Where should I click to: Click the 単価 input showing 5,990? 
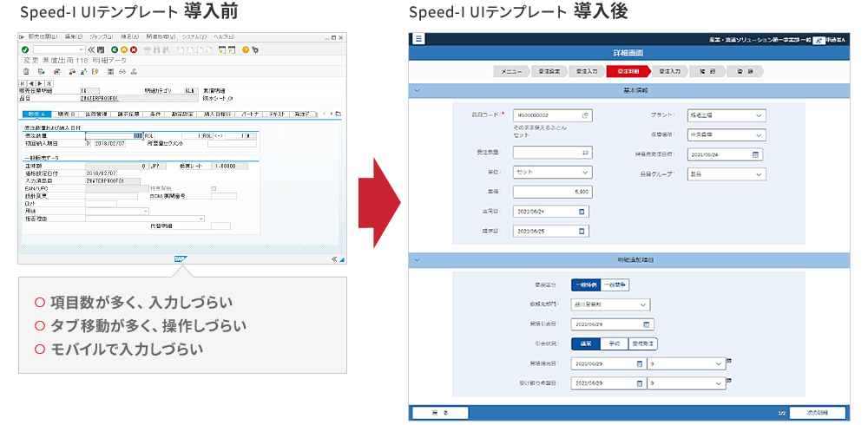pyautogui.click(x=552, y=192)
